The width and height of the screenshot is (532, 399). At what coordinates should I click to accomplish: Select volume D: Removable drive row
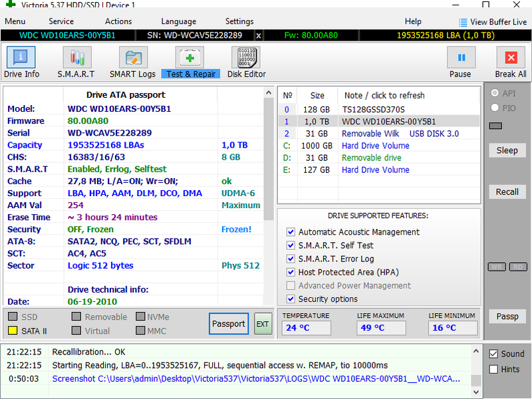(x=379, y=158)
